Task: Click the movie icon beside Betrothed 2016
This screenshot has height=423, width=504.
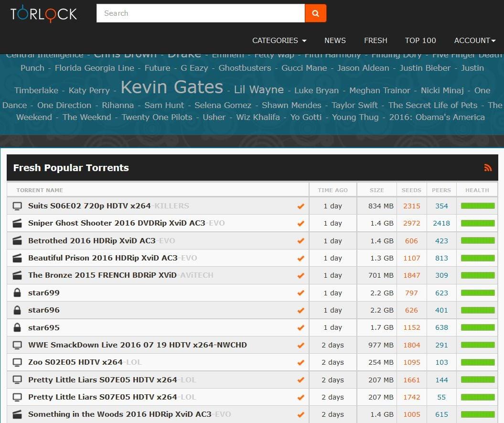Action: click(17, 240)
